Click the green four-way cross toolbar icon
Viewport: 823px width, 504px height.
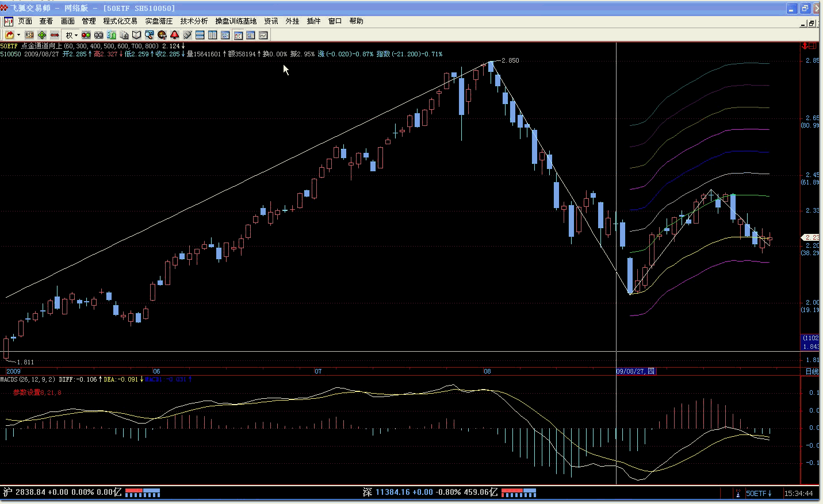42,35
